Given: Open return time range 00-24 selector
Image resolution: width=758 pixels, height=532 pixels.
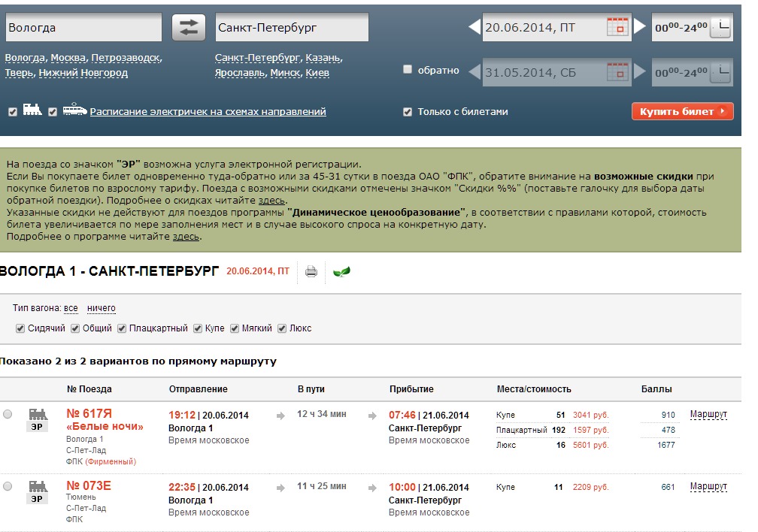Looking at the screenshot, I should pyautogui.click(x=692, y=73).
